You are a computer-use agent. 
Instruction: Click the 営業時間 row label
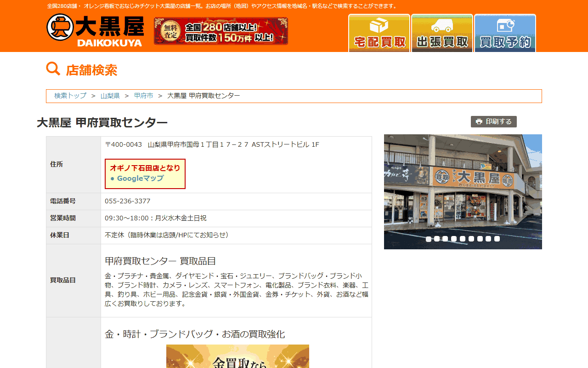[x=63, y=218]
